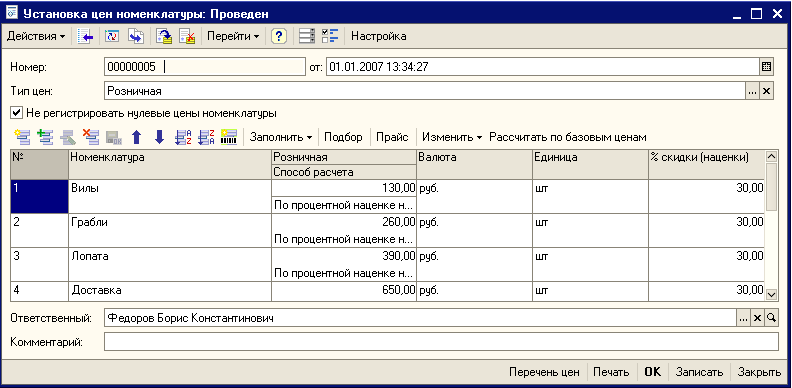Click into the 'Комментарий' input field
Image resolution: width=792 pixels, height=388 pixels.
tap(441, 342)
